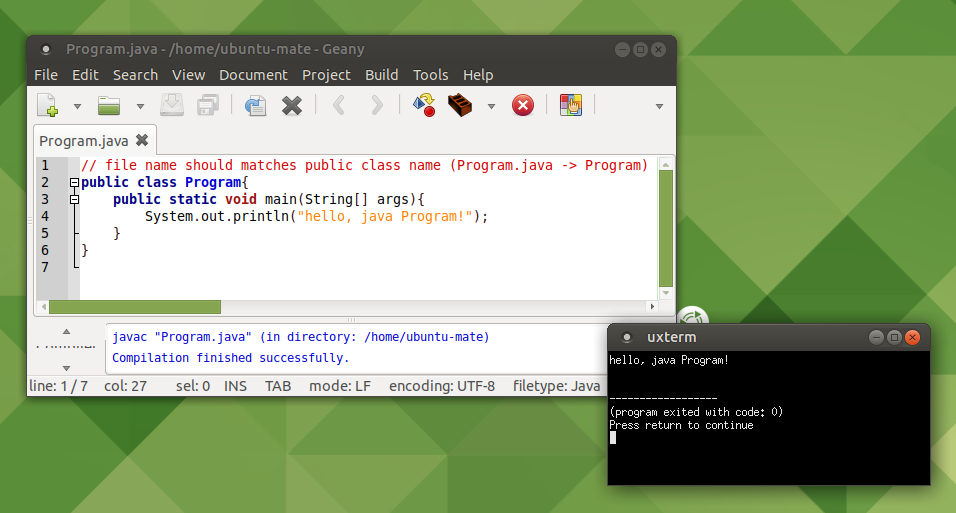Click the javac "Program.java" compiler message line
The image size is (956, 513).
pyautogui.click(x=301, y=337)
